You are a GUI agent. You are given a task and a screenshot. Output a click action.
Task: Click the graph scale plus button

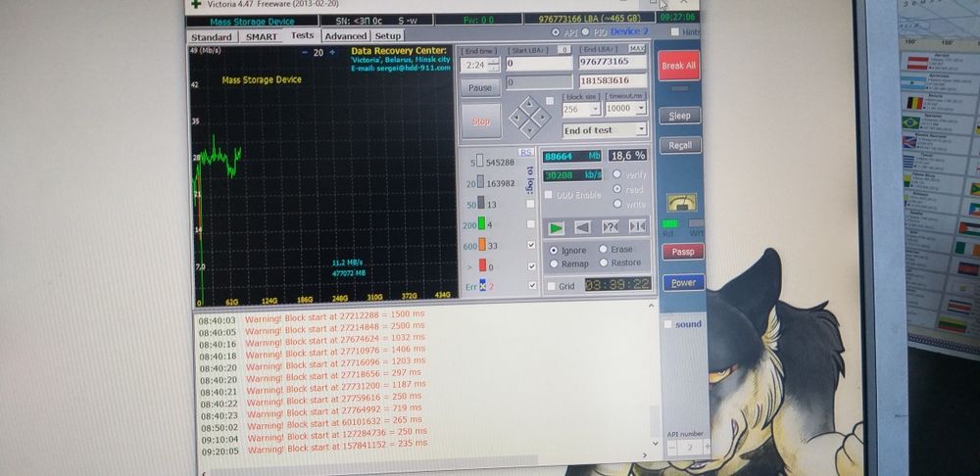coord(332,53)
